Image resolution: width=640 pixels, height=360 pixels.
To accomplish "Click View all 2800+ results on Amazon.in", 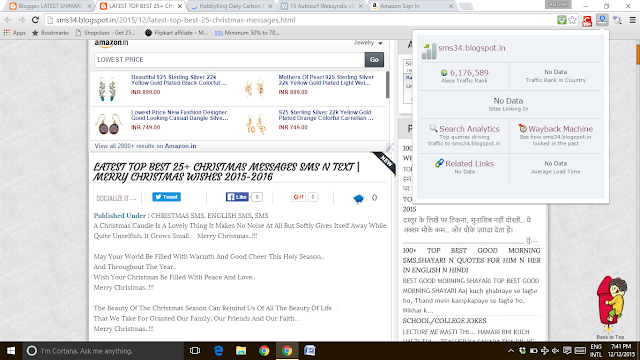I will [x=145, y=146].
